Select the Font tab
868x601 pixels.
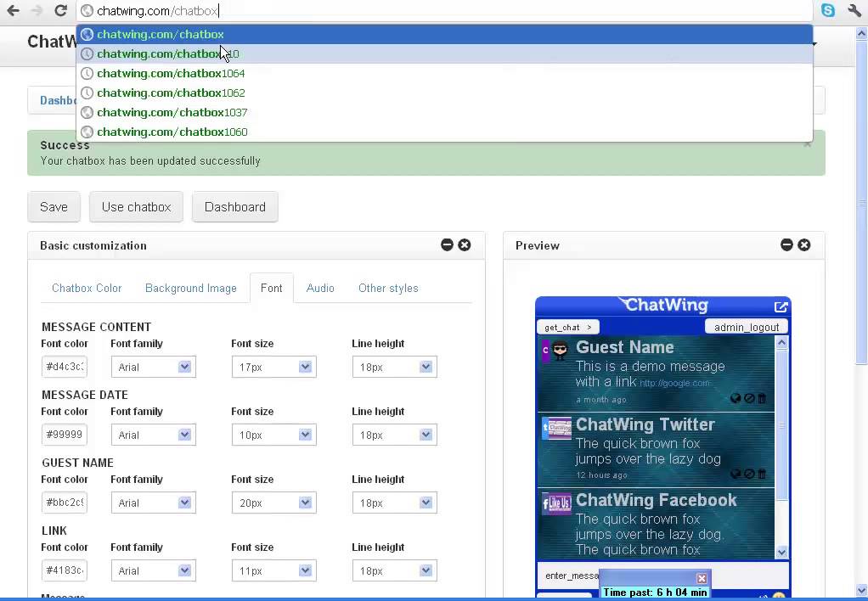point(271,288)
